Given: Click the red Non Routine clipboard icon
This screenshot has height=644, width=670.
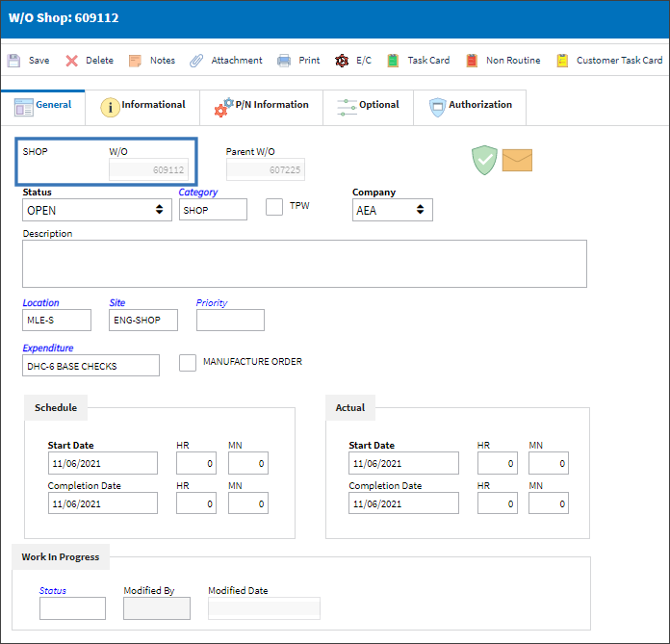Looking at the screenshot, I should pos(472,61).
